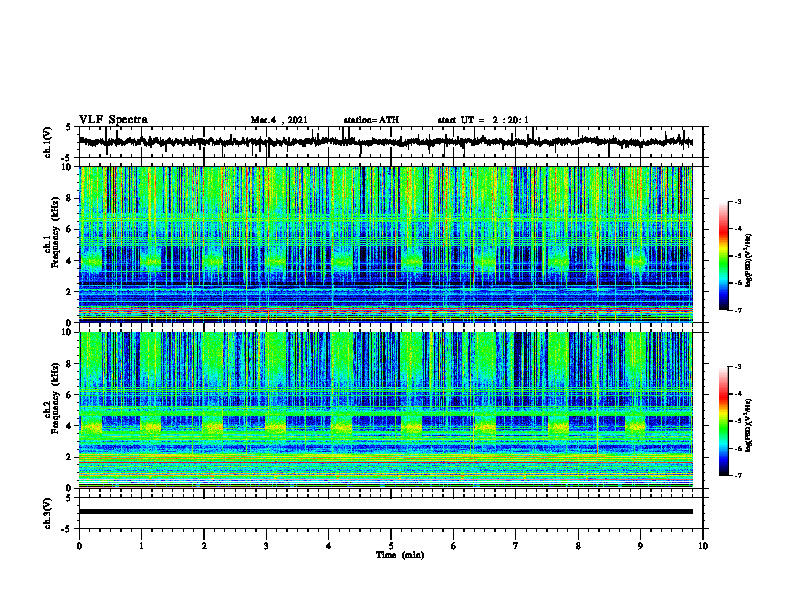
Task: Click the "-7" label on the ch.2 colorbar
Action: (737, 476)
